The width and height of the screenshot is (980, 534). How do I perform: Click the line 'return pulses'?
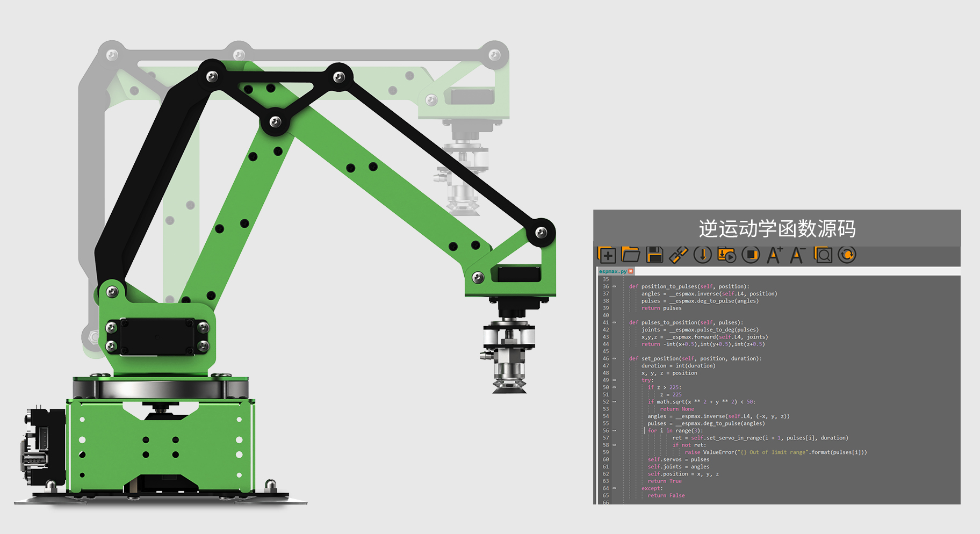click(x=661, y=308)
